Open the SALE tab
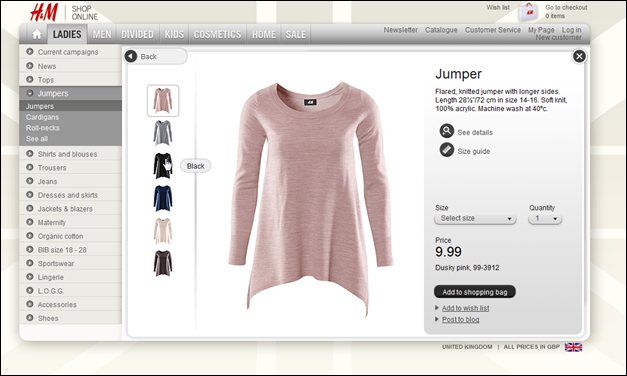The image size is (627, 376). [x=296, y=34]
